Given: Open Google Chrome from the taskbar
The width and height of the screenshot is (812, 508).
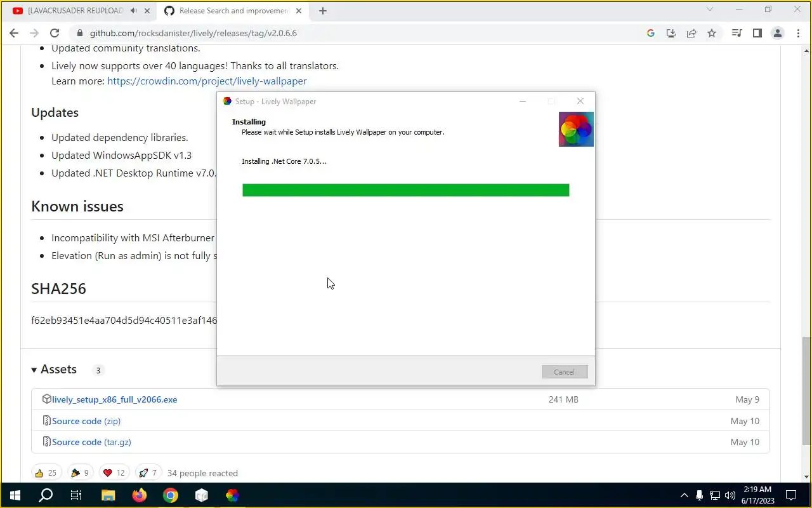Looking at the screenshot, I should (x=170, y=495).
